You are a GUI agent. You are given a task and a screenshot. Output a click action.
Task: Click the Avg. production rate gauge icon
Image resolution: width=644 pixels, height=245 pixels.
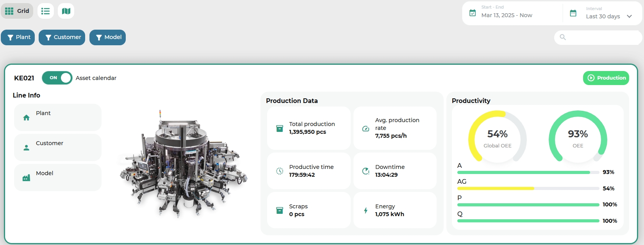point(366,128)
